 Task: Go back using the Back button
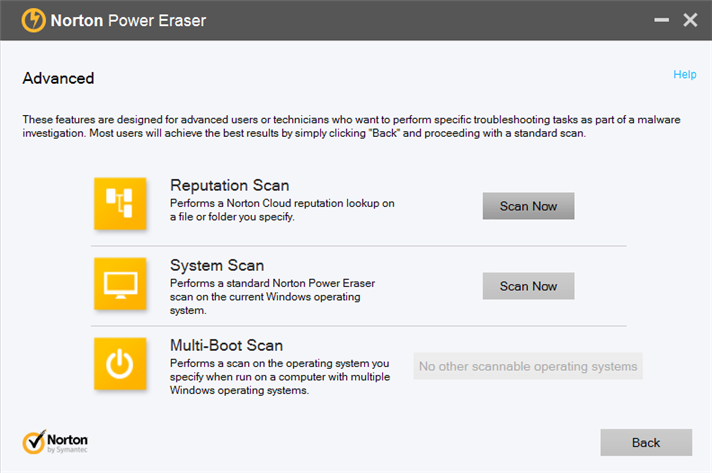coord(645,442)
